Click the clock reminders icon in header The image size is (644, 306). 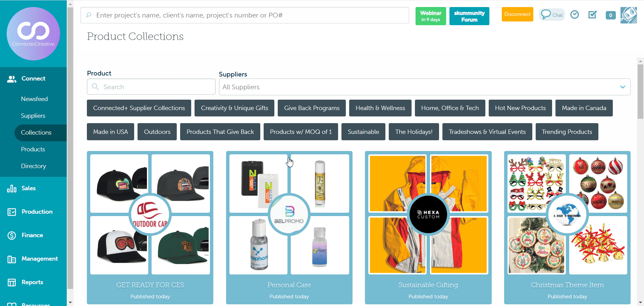point(575,15)
